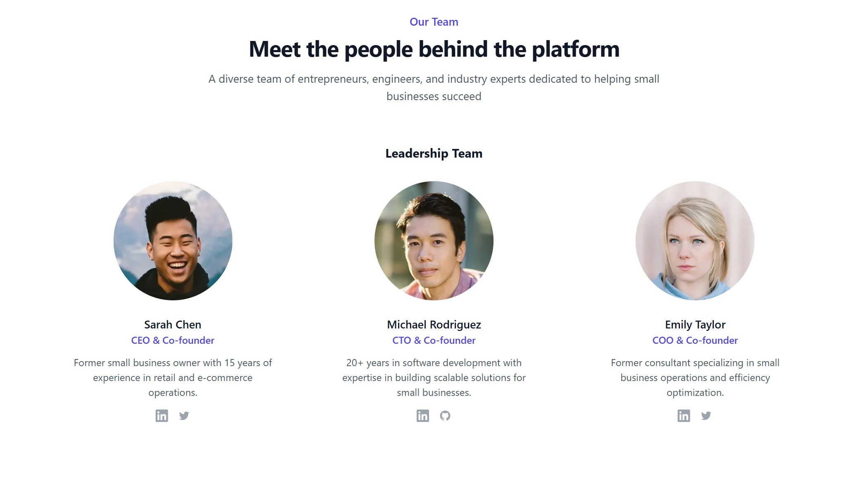Click Emily Taylor's Twitter bird icon
The image size is (868, 484).
coord(706,416)
